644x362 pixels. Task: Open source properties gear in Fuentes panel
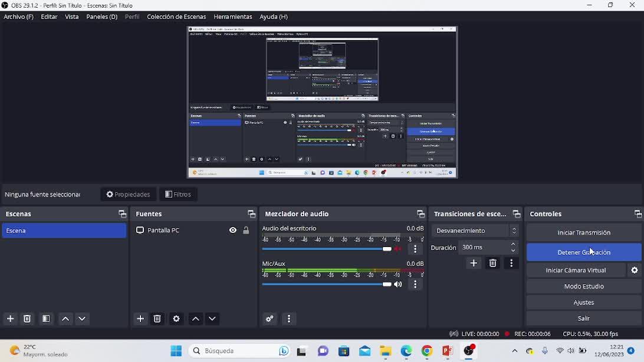pos(176,318)
